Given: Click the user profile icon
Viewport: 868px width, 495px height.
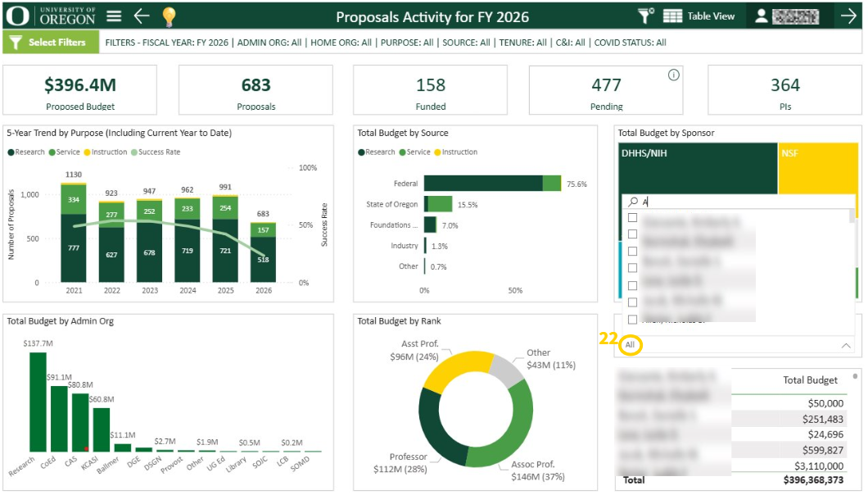Looking at the screenshot, I should pos(762,16).
